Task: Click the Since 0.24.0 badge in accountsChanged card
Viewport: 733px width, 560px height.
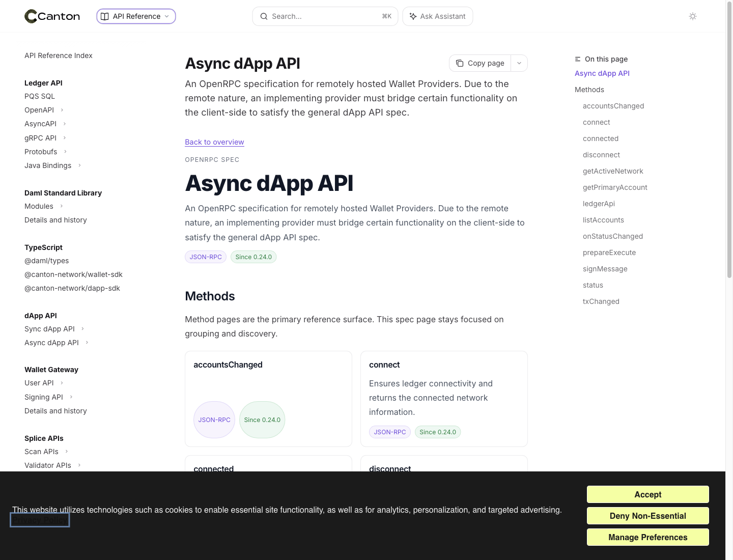Action: 262,420
